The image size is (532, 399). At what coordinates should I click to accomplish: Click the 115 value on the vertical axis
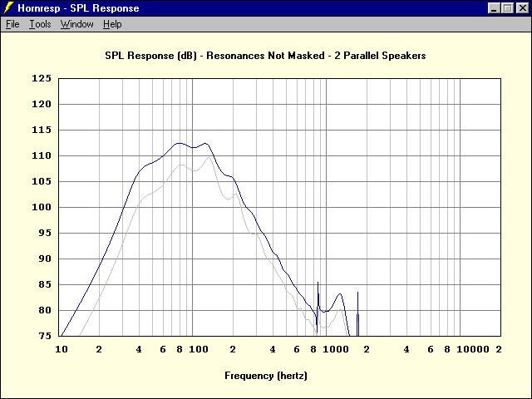[42, 130]
